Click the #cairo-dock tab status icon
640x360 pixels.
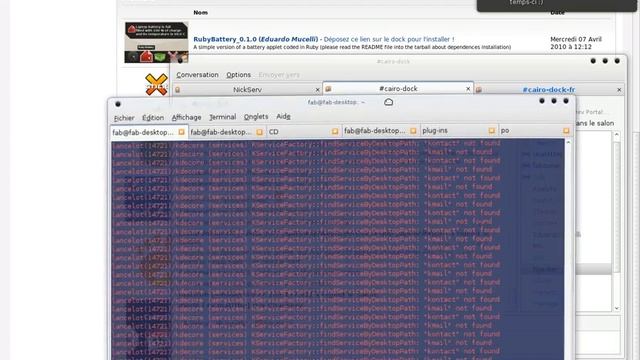pos(328,89)
